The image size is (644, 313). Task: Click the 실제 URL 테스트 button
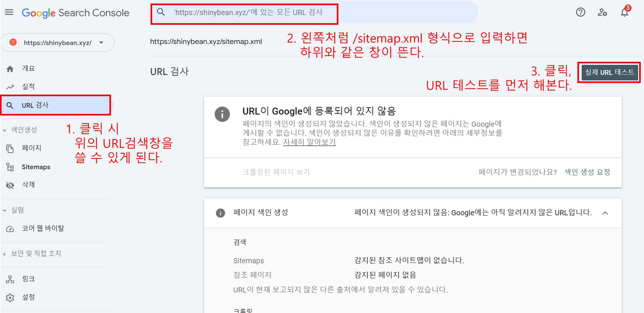(609, 72)
